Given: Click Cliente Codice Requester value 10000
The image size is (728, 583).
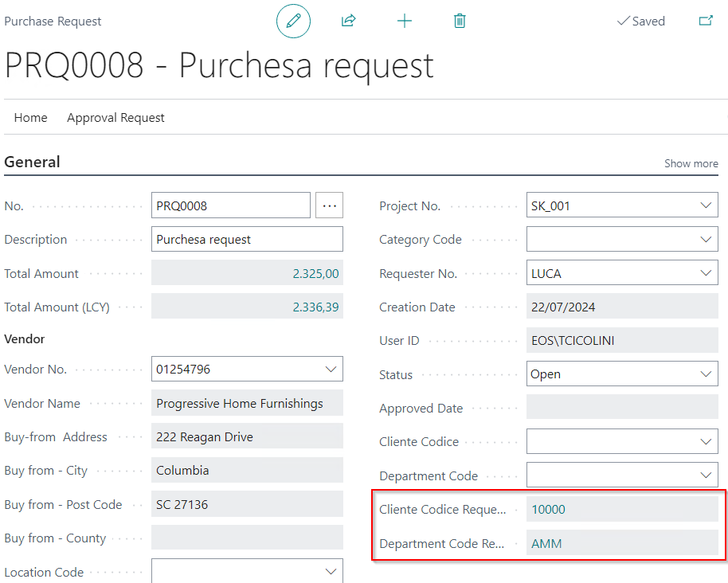Looking at the screenshot, I should click(x=548, y=509).
